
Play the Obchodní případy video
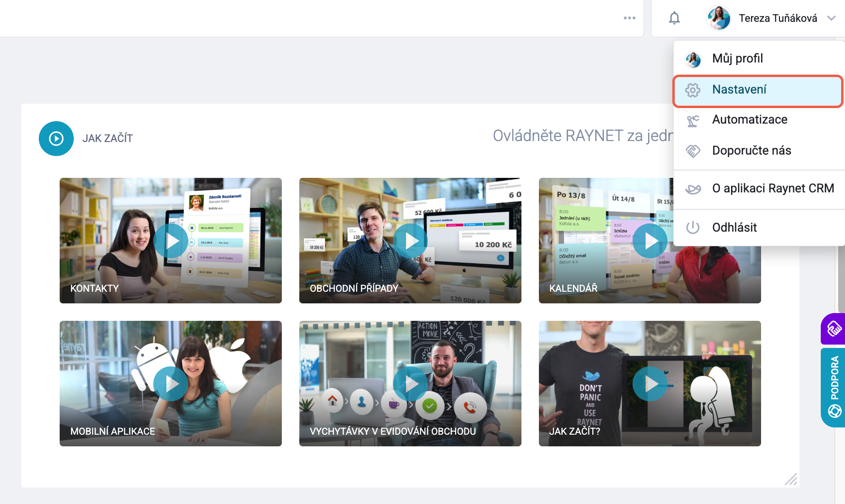410,241
